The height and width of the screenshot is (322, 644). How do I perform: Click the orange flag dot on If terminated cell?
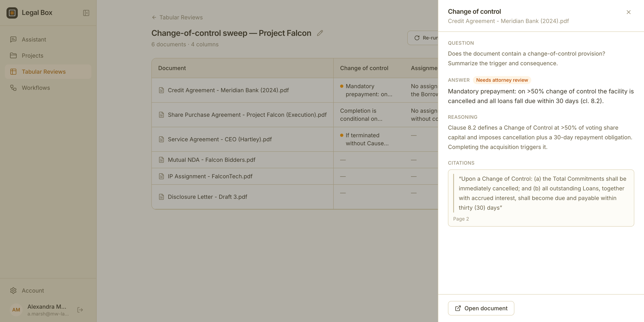coord(342,135)
